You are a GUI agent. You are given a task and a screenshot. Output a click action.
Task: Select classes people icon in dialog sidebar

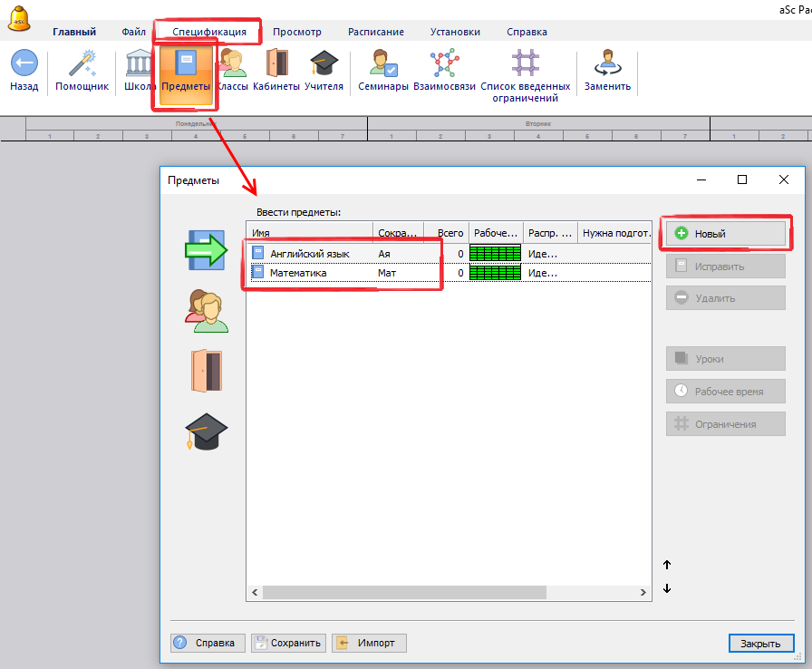pos(207,311)
